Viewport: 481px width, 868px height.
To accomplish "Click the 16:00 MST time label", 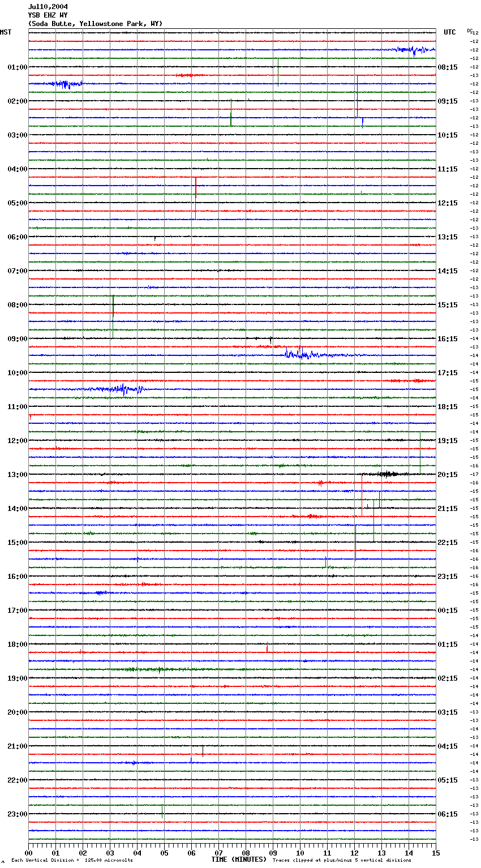I will coord(18,577).
